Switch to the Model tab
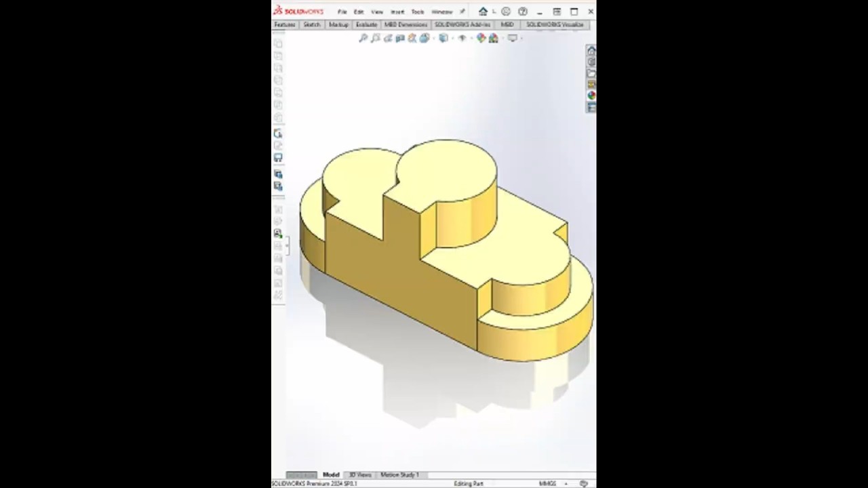The image size is (868, 488). click(331, 475)
